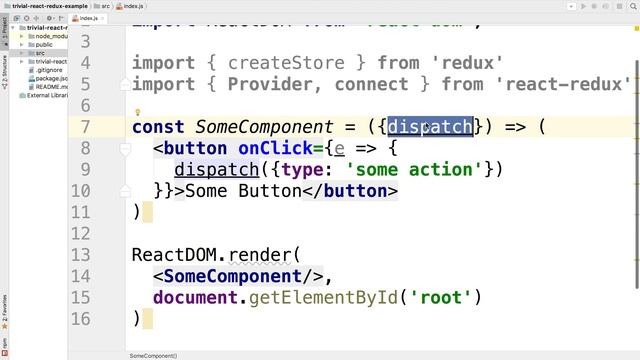Click 'createStore' on line 4

pos(286,63)
